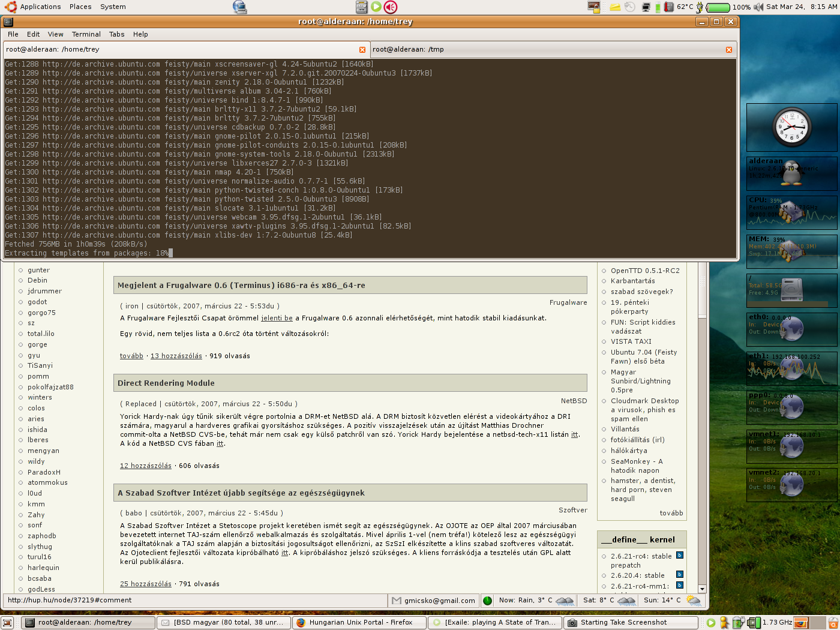
Task: Click the green play button in top panel
Action: [376, 7]
